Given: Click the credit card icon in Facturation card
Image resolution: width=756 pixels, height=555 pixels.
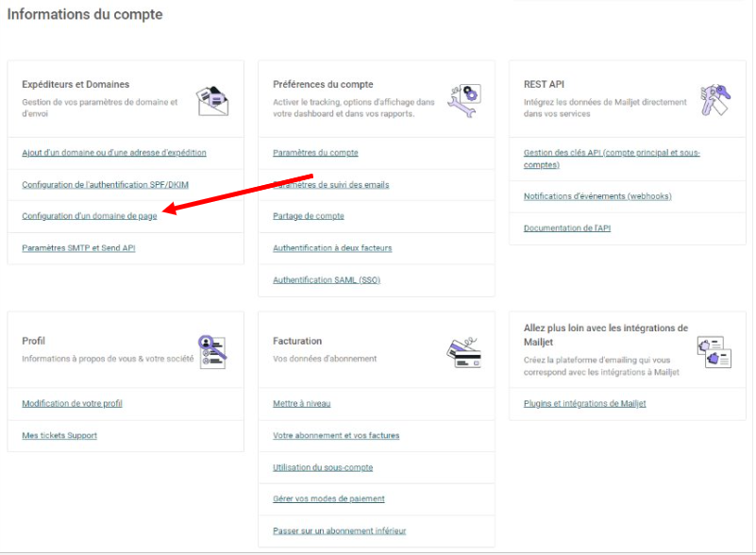Looking at the screenshot, I should pyautogui.click(x=463, y=353).
